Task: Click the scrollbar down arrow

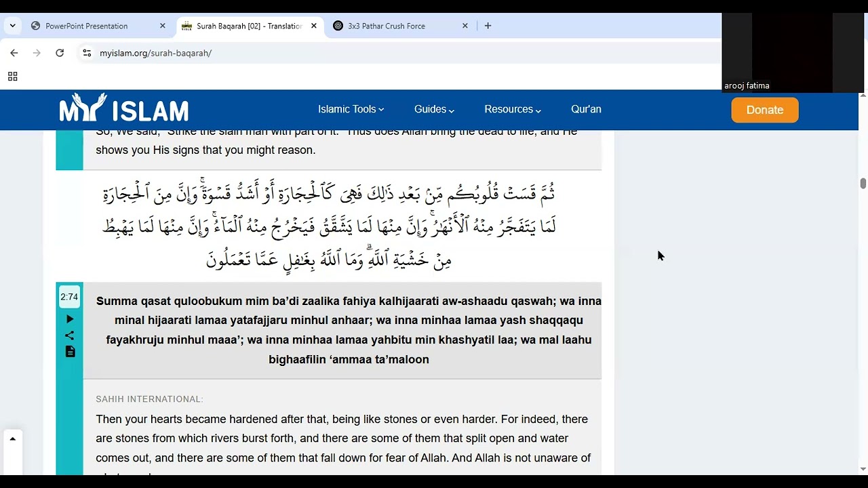Action: pyautogui.click(x=863, y=469)
